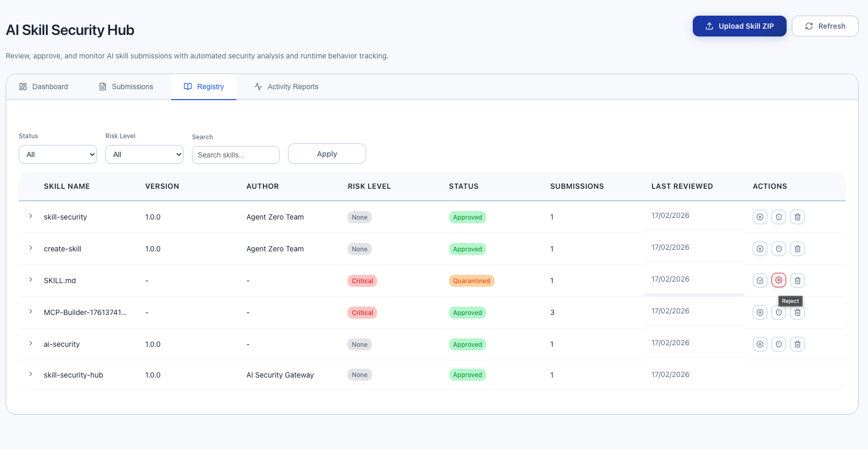
Task: Click the reject icon for SKILL.md
Action: [778, 281]
